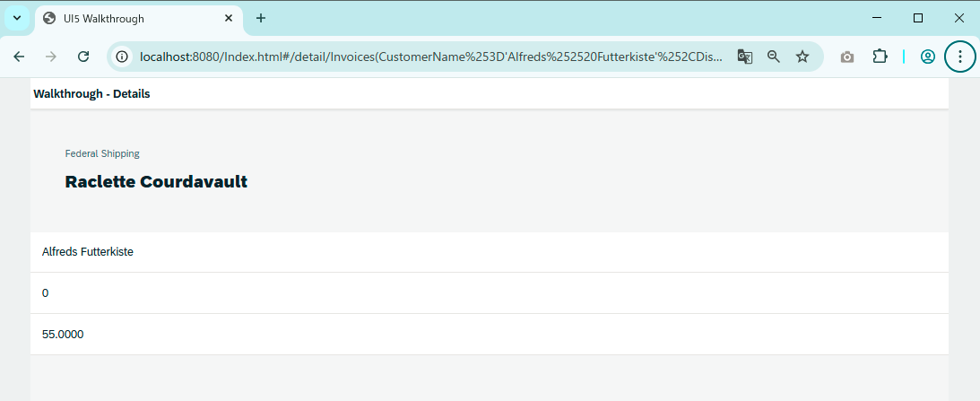Open the browser profile avatar
Screen dimensions: 980x401
[927, 57]
